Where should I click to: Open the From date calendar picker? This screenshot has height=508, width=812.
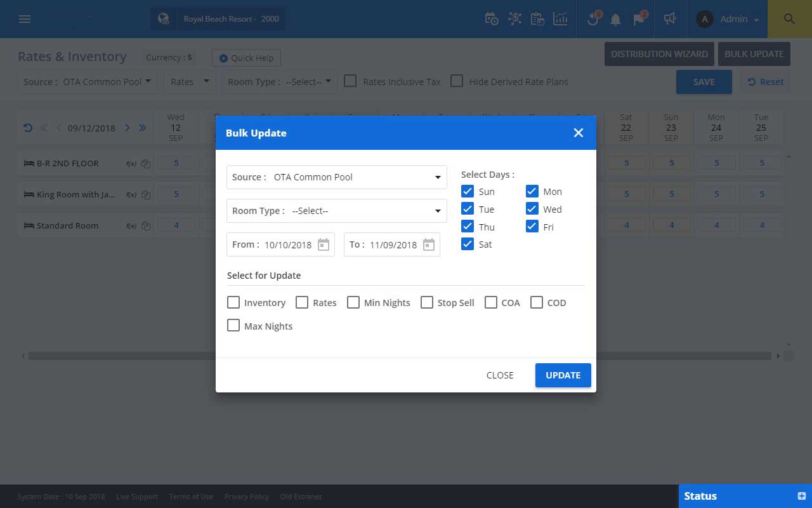coord(324,244)
